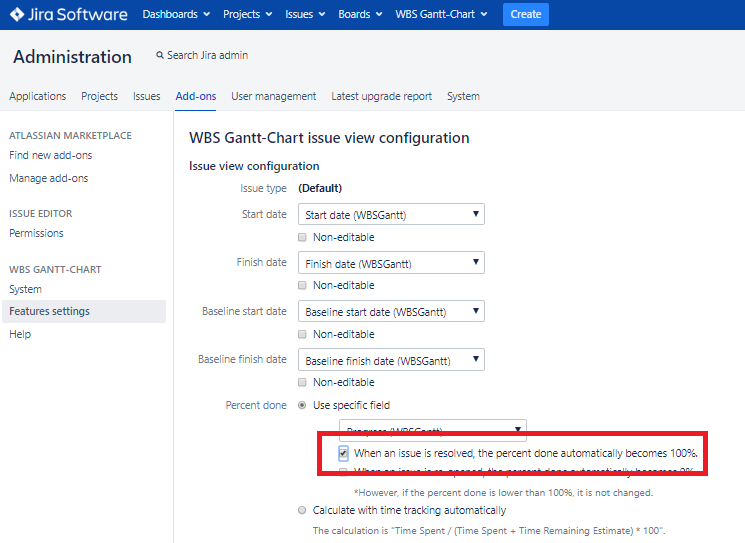
Task: Expand the Finish date field dropdown
Action: pos(391,263)
